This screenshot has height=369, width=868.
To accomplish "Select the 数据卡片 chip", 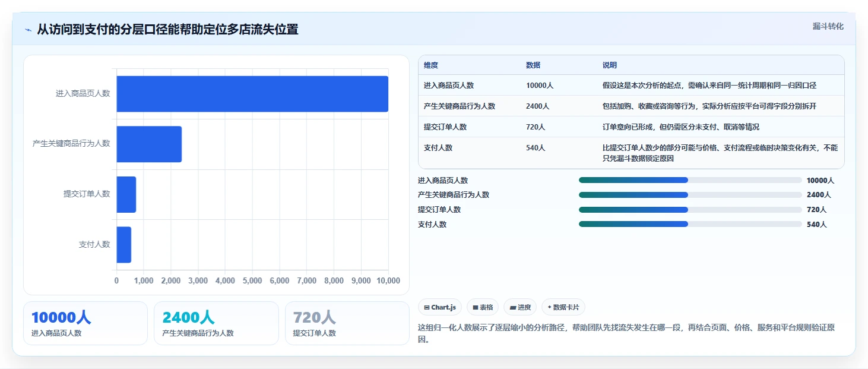I will point(563,307).
